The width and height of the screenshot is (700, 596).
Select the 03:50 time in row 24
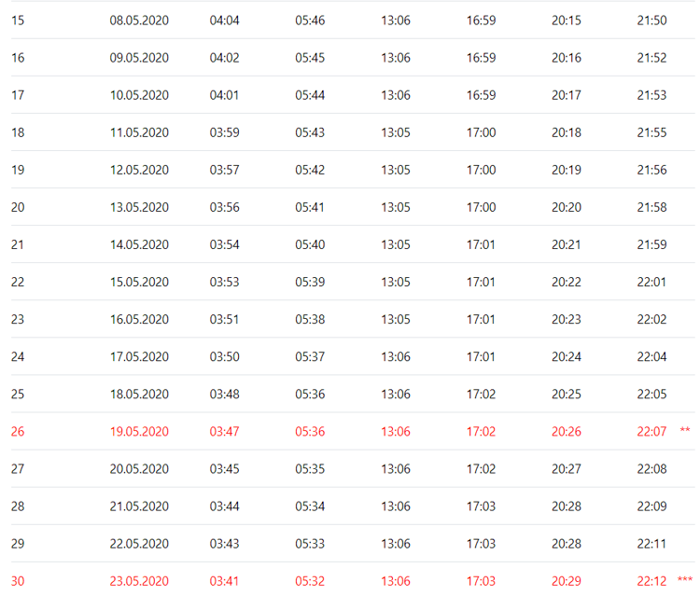pos(225,357)
